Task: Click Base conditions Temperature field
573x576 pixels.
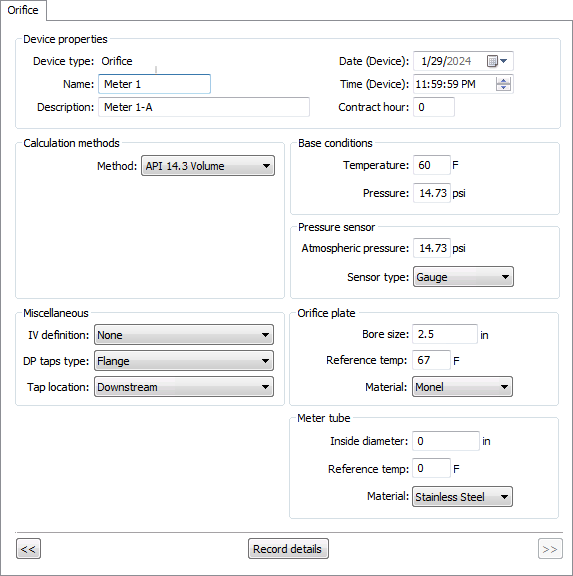Action: [432, 165]
